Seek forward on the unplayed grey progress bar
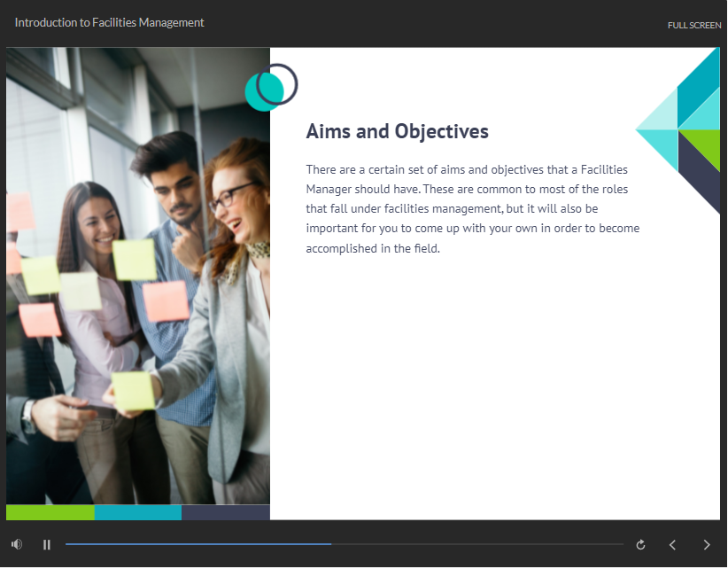The image size is (728, 569). click(478, 544)
